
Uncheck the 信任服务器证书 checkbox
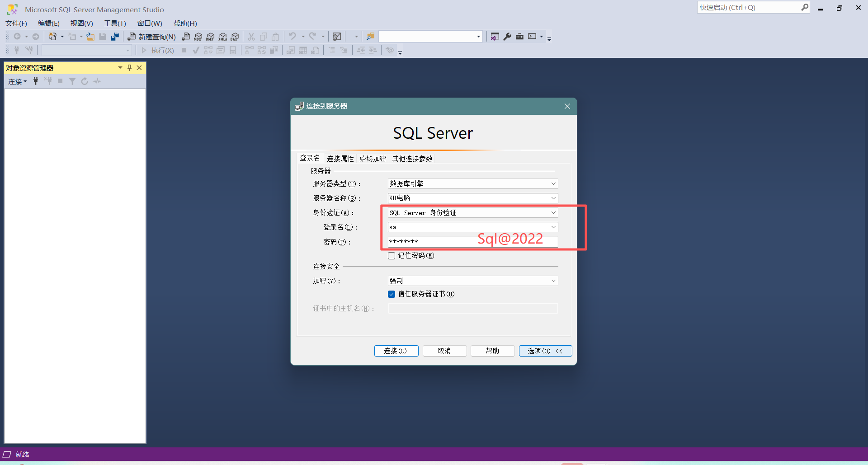click(x=392, y=294)
